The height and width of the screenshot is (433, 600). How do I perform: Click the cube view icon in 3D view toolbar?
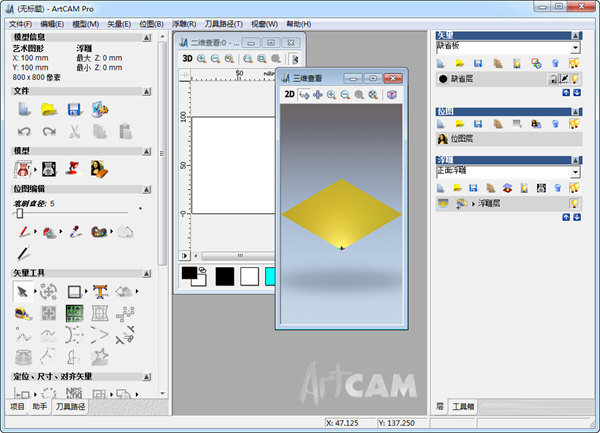tap(391, 94)
